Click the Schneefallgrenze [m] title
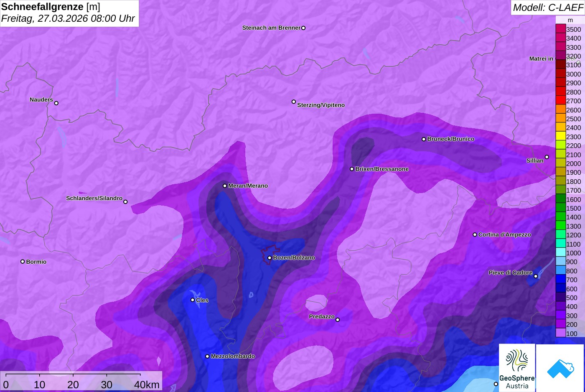Screen dimensions: 585x392 tap(51, 7)
